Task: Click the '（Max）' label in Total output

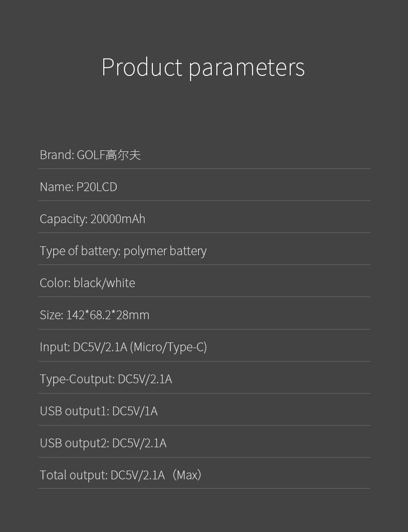Action: click(186, 475)
